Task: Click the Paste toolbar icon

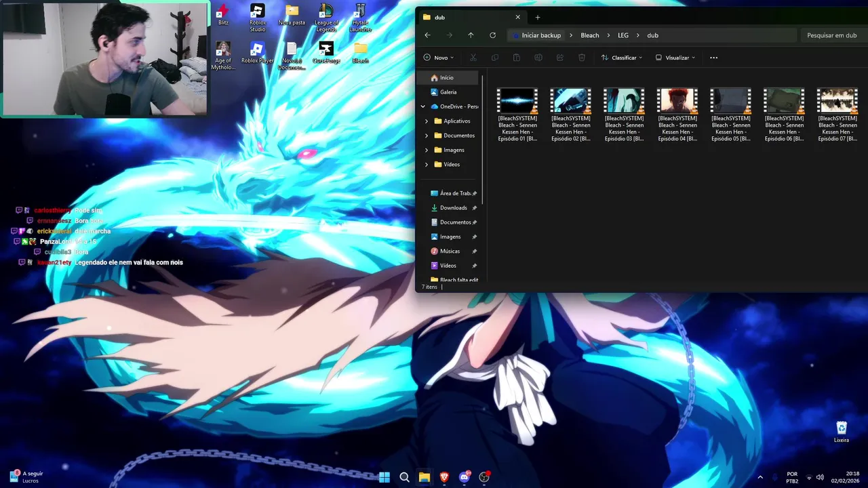Action: (x=517, y=58)
